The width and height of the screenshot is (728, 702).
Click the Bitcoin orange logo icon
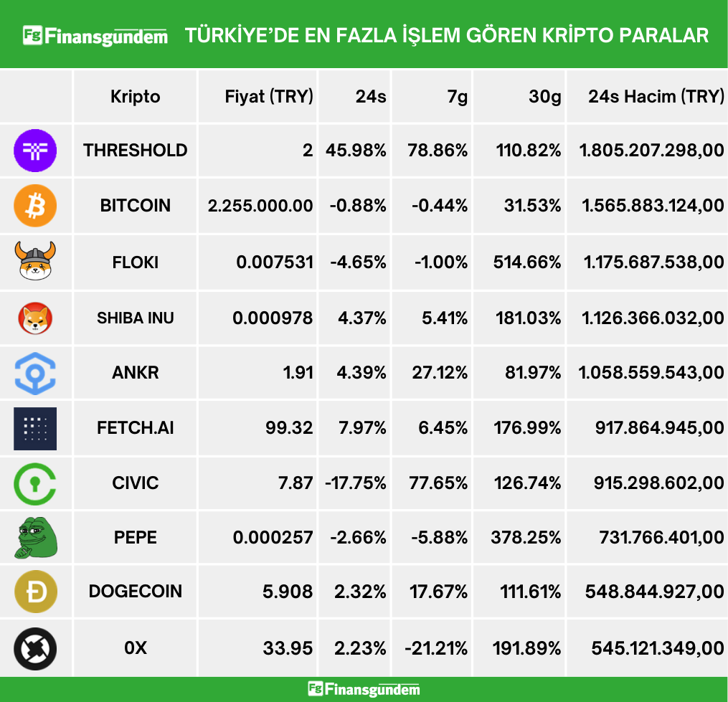35,206
